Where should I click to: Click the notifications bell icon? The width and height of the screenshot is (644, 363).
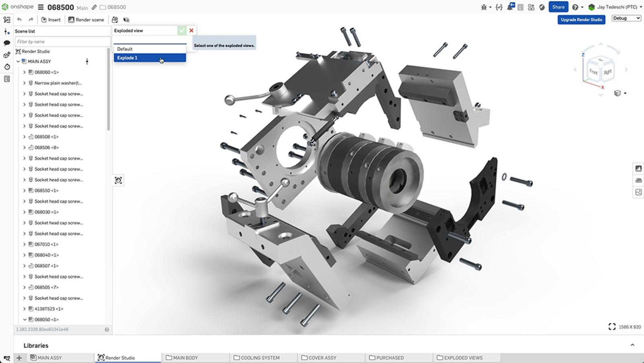(510, 7)
